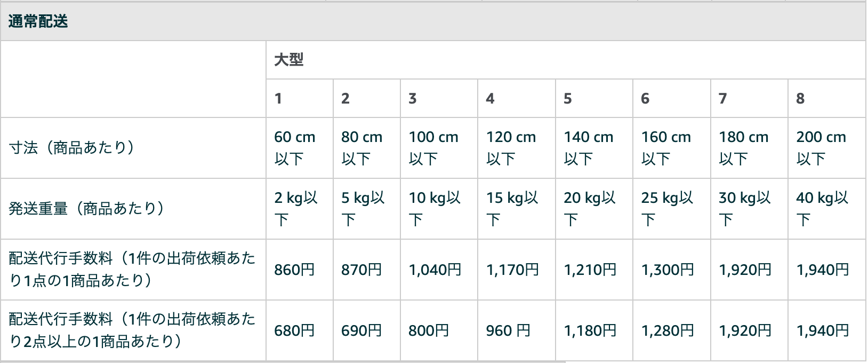
Task: Select the size column header 8
Action: tap(800, 99)
